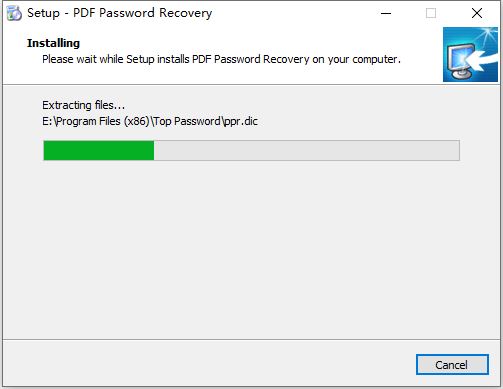Click the footer panel left of Cancel
Image resolution: width=503 pixels, height=389 pixels.
tap(208, 363)
